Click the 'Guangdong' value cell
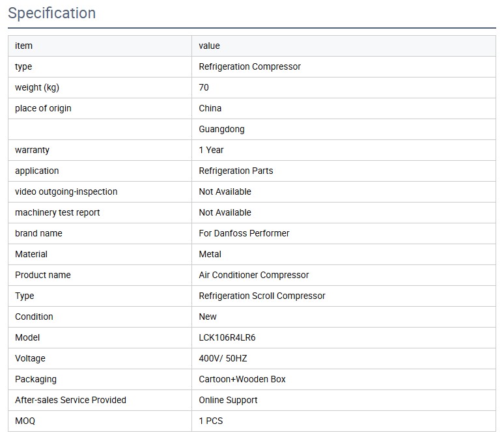This screenshot has width=504, height=437. [x=221, y=129]
